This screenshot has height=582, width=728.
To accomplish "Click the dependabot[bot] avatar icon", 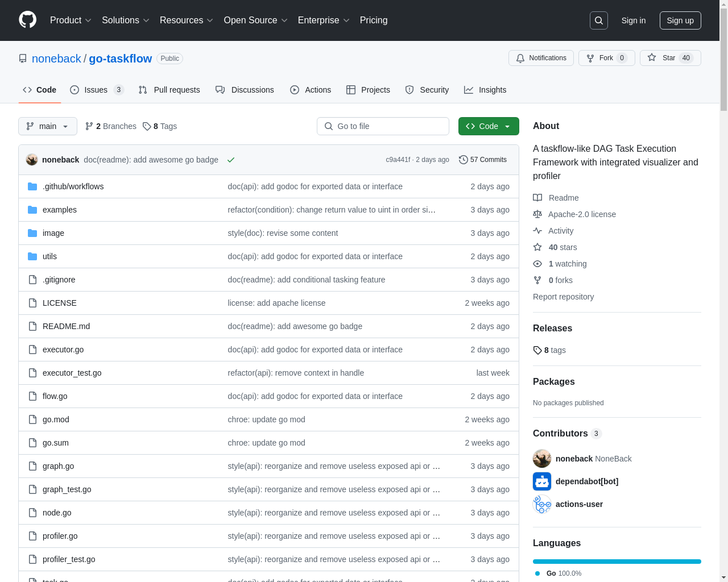I will (x=542, y=481).
